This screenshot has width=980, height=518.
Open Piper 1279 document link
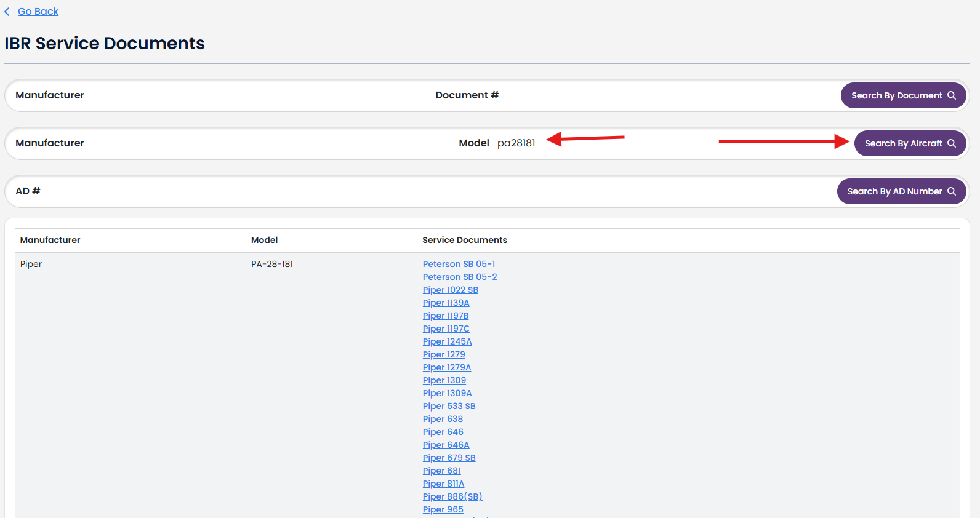(x=444, y=354)
